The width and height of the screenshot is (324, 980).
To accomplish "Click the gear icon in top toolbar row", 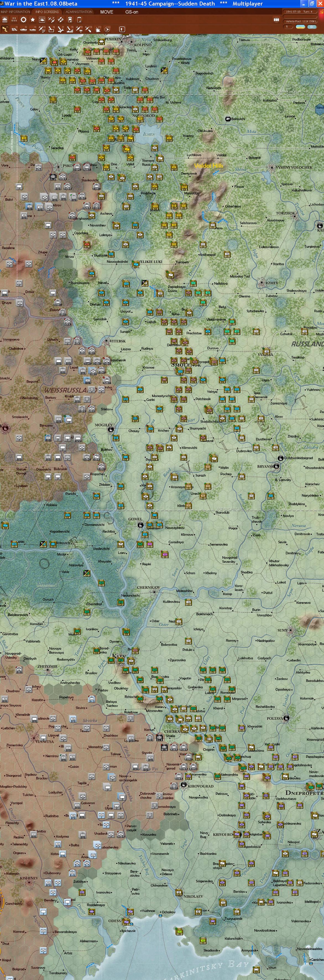I will point(23,20).
